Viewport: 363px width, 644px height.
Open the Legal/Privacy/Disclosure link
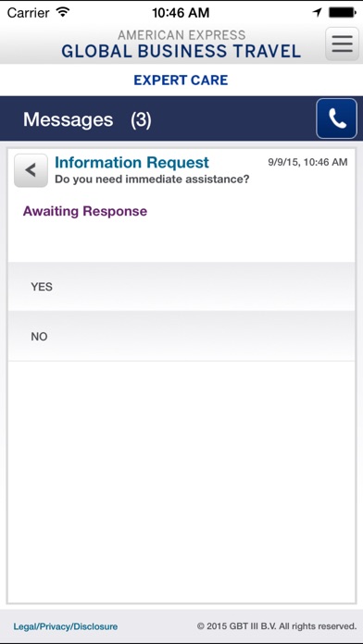point(66,626)
